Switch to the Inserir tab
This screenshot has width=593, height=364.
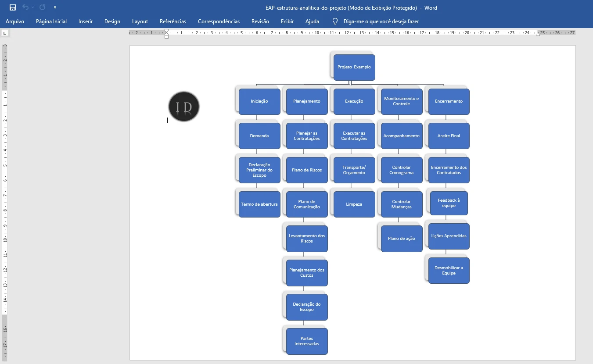[86, 21]
